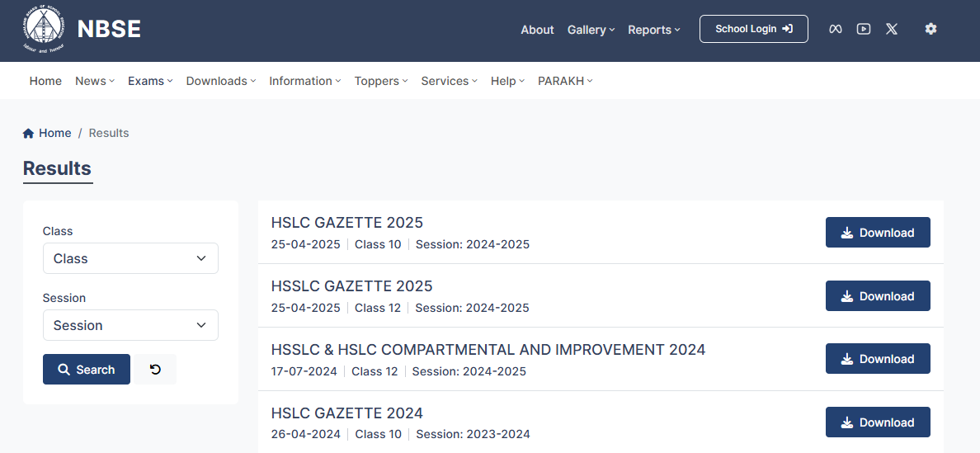The image size is (980, 453).
Task: Click the home icon in breadcrumb
Action: pyautogui.click(x=29, y=133)
